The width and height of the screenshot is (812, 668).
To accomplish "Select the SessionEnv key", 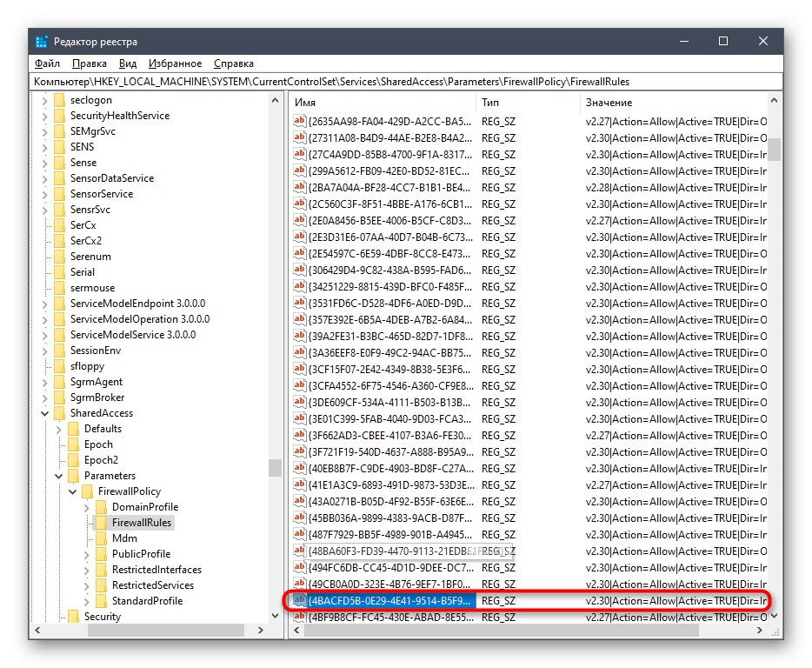I will click(x=96, y=351).
